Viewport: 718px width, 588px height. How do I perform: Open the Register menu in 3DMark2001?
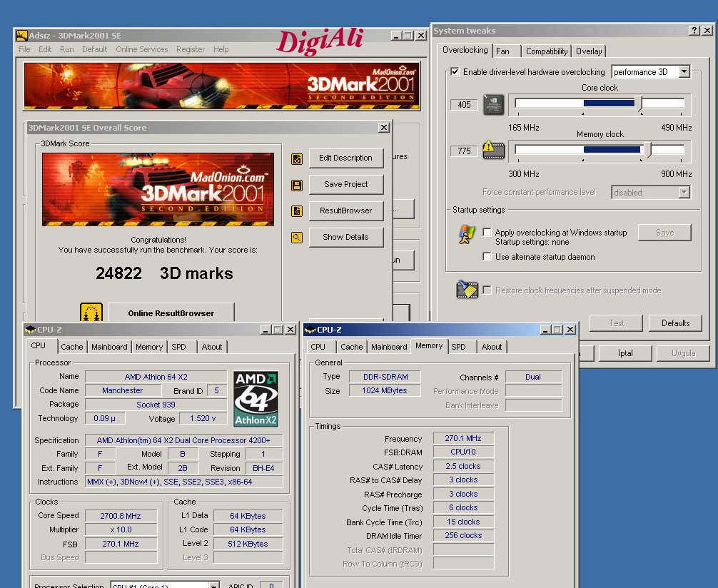[x=191, y=49]
